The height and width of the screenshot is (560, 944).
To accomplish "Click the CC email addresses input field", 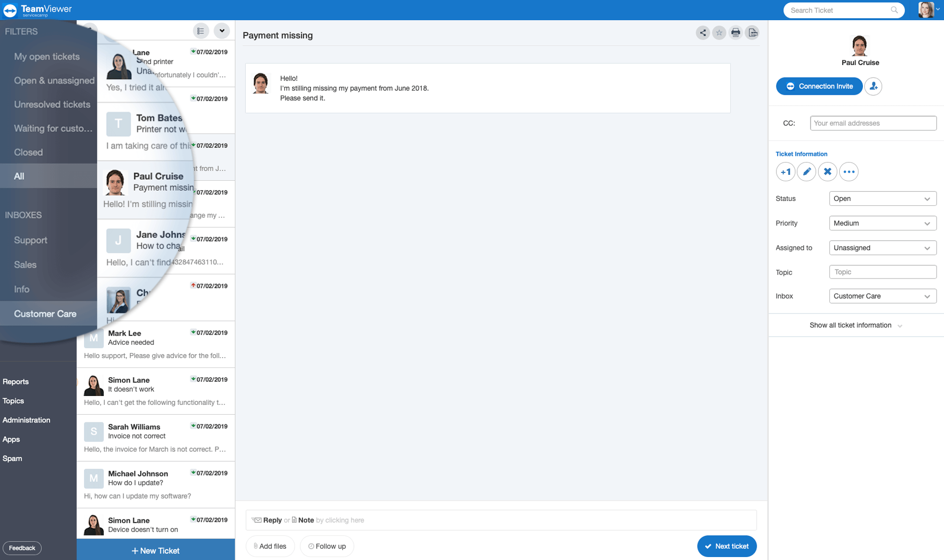I will tap(871, 123).
